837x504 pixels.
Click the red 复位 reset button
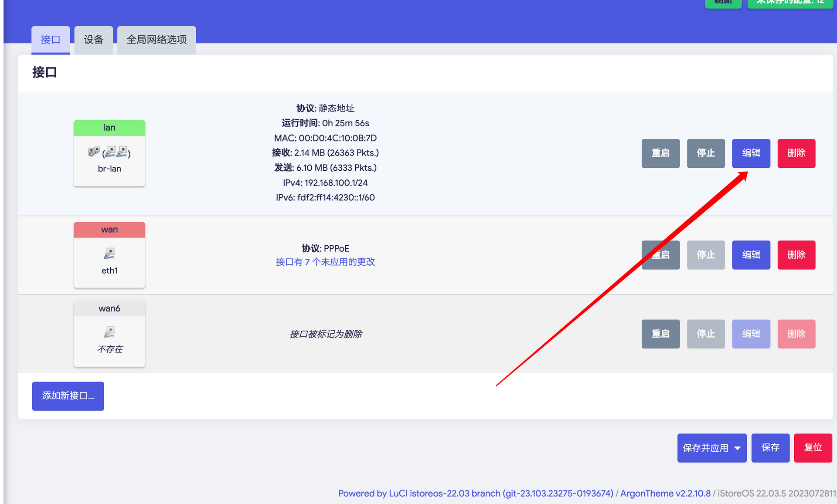tap(813, 448)
